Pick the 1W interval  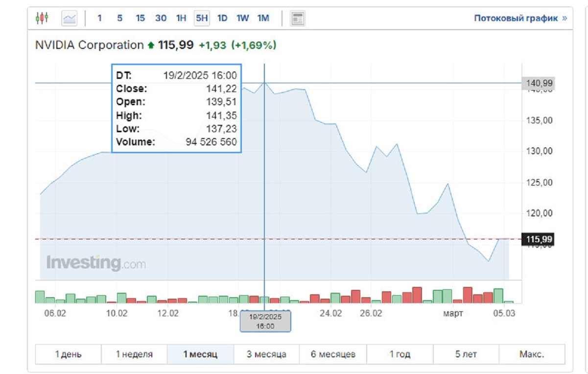coord(243,19)
